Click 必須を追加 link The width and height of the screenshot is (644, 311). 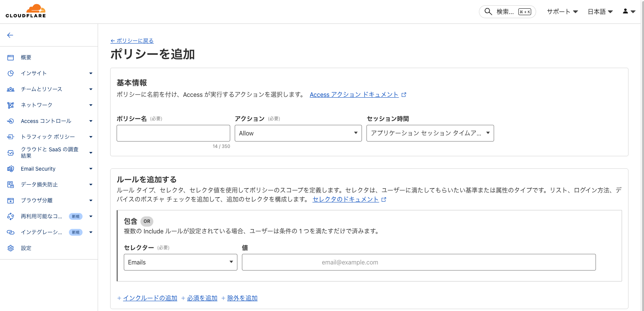click(x=202, y=298)
